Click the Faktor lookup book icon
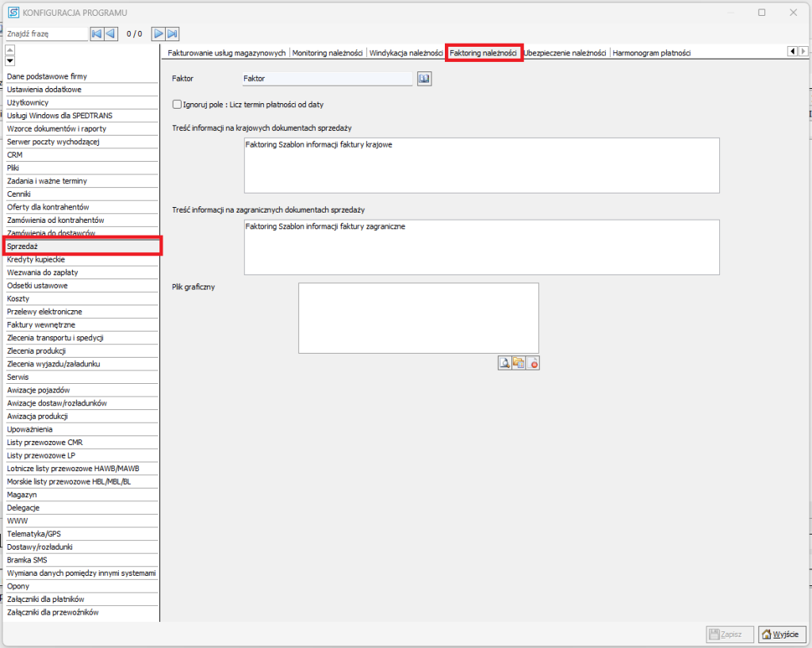 click(423, 79)
